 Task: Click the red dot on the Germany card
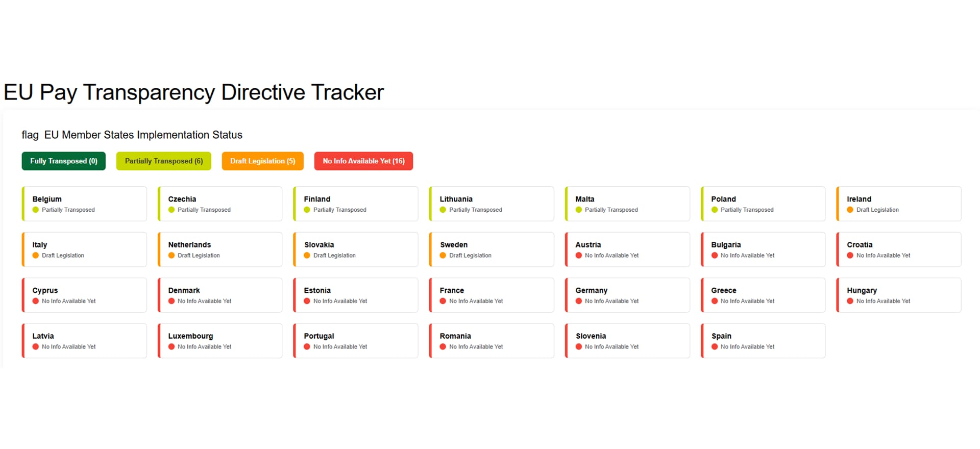point(579,301)
